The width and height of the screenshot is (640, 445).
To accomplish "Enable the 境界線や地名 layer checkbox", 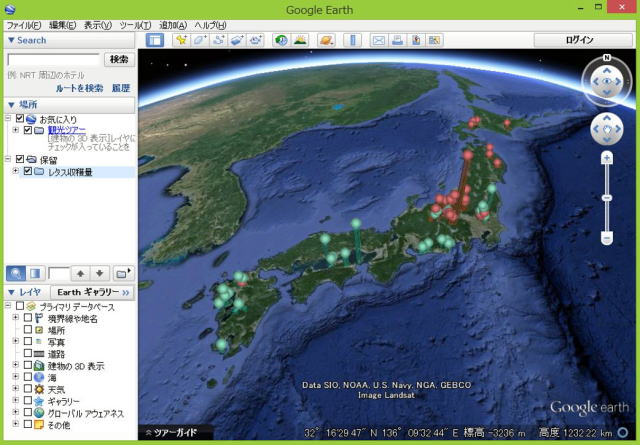I will coord(28,318).
